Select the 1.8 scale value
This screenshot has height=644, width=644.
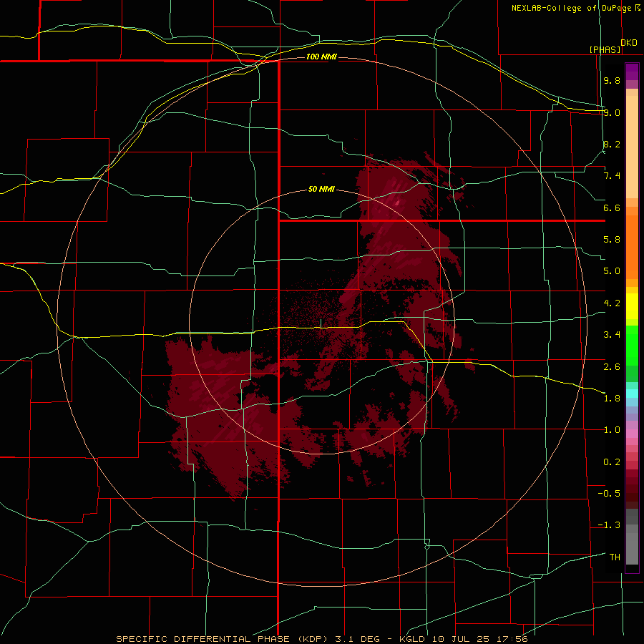pos(612,399)
